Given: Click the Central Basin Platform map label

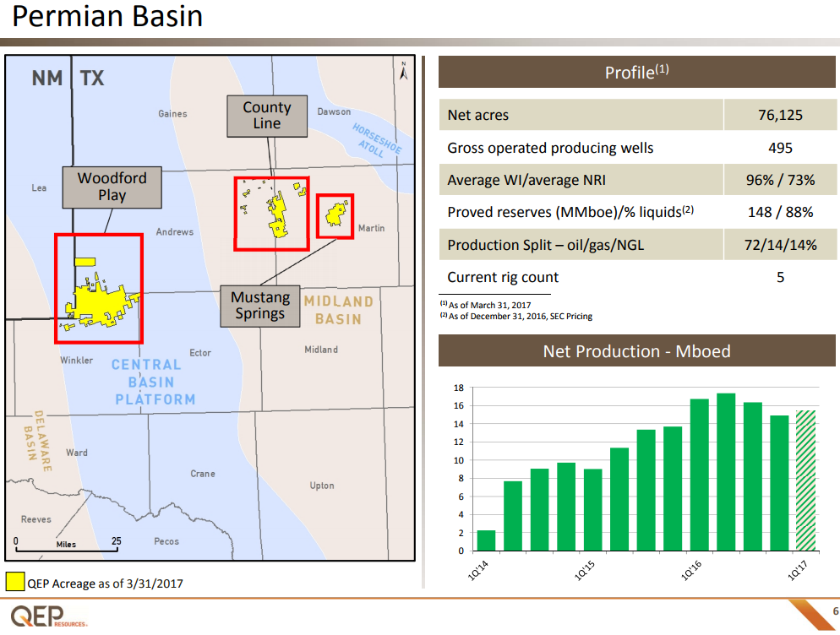Looking at the screenshot, I should 153,382.
